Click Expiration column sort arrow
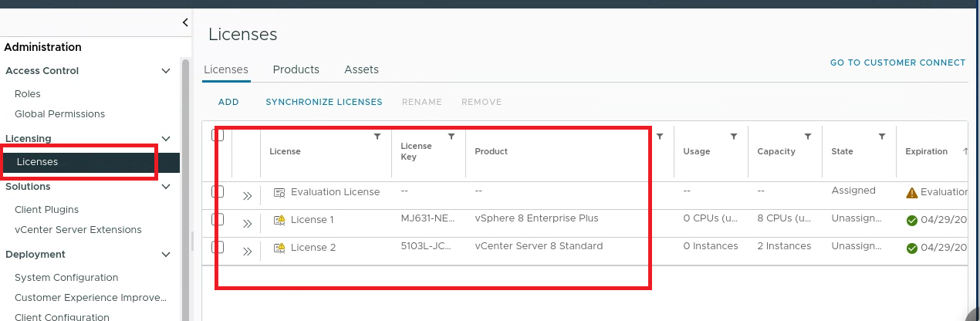Image resolution: width=980 pixels, height=321 pixels. pos(965,151)
